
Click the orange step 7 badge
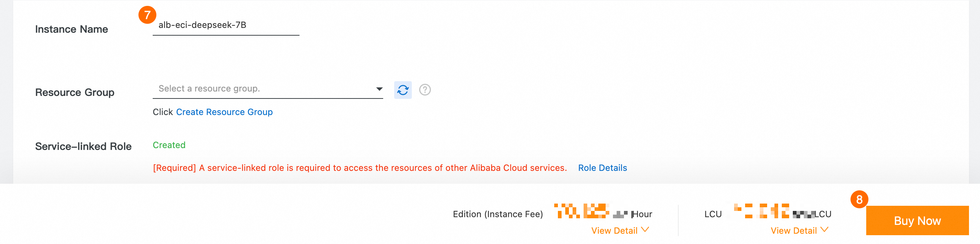tap(147, 15)
